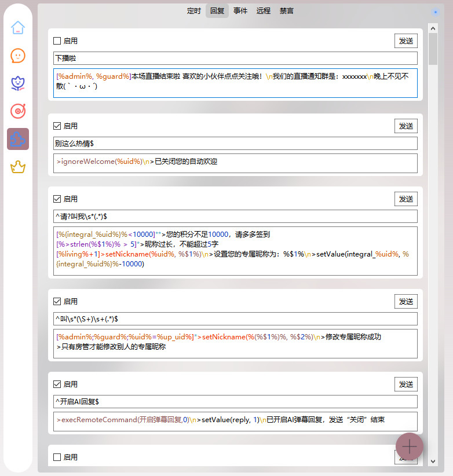453x476 pixels.
Task: Switch to the 回复 tab
Action: click(x=217, y=11)
